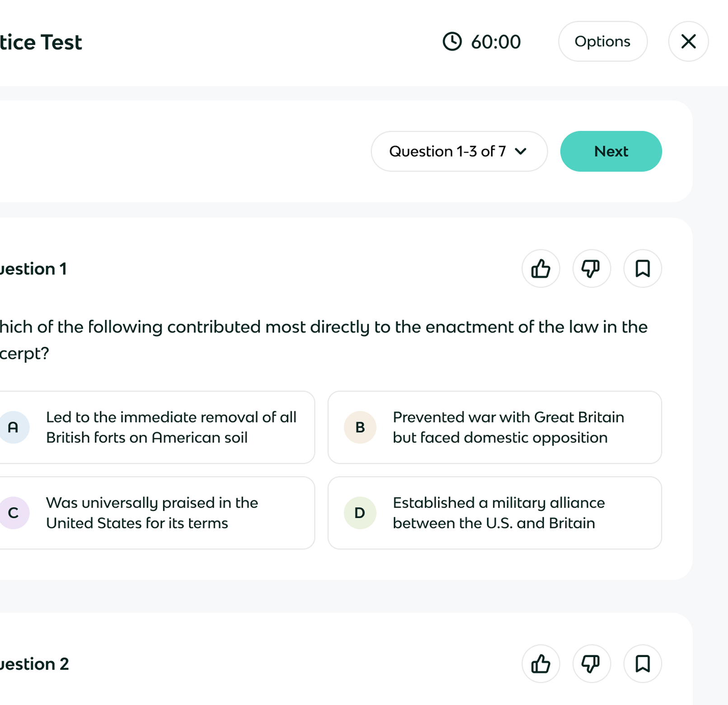Screen dimensions: 728x705
Task: Thumbs down Question 2
Action: (591, 664)
